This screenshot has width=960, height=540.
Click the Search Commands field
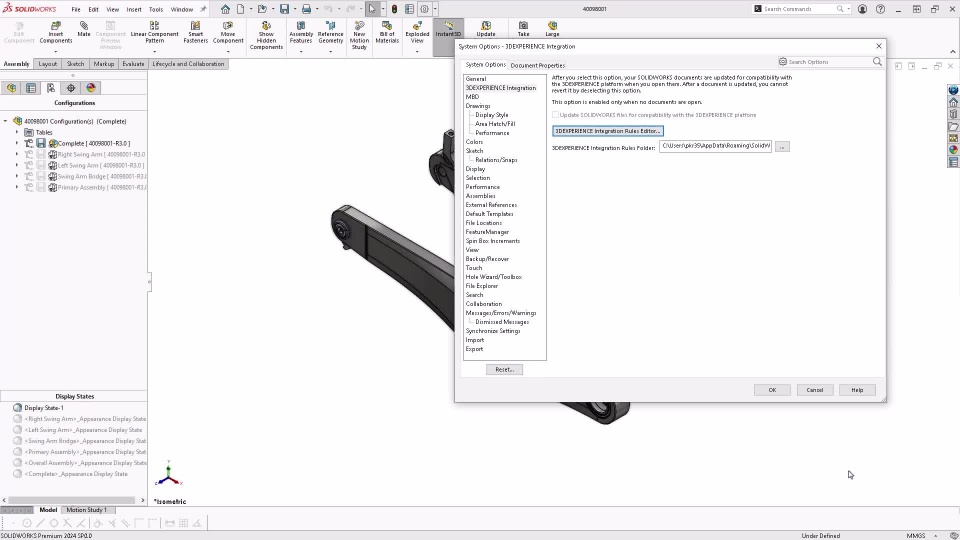pyautogui.click(x=801, y=9)
